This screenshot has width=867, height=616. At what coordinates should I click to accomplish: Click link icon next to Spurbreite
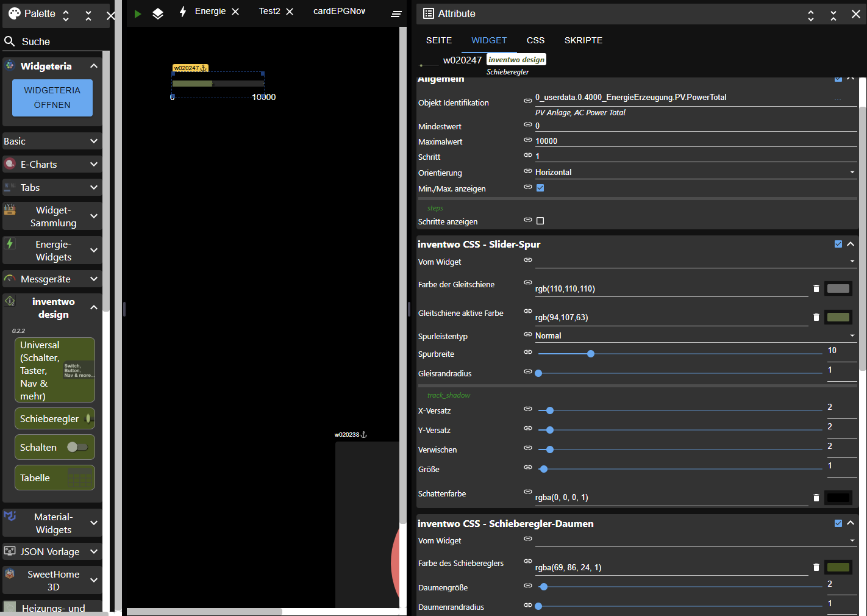[x=528, y=352]
